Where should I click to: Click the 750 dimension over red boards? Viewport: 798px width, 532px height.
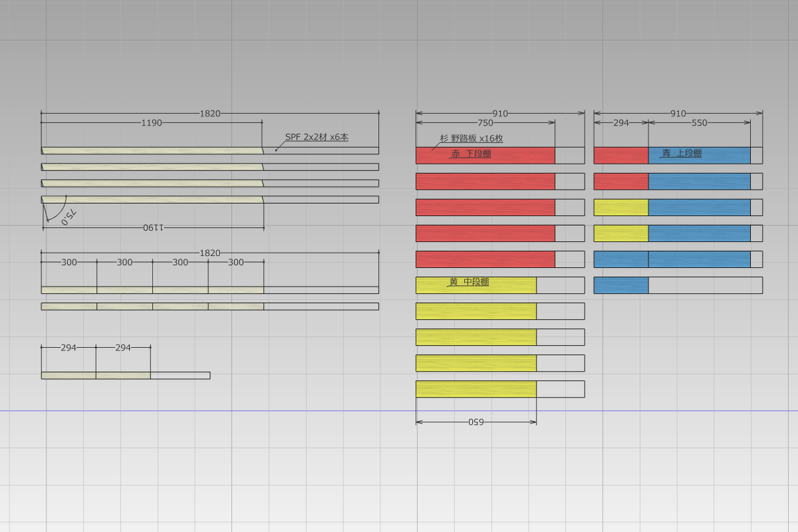pyautogui.click(x=485, y=123)
